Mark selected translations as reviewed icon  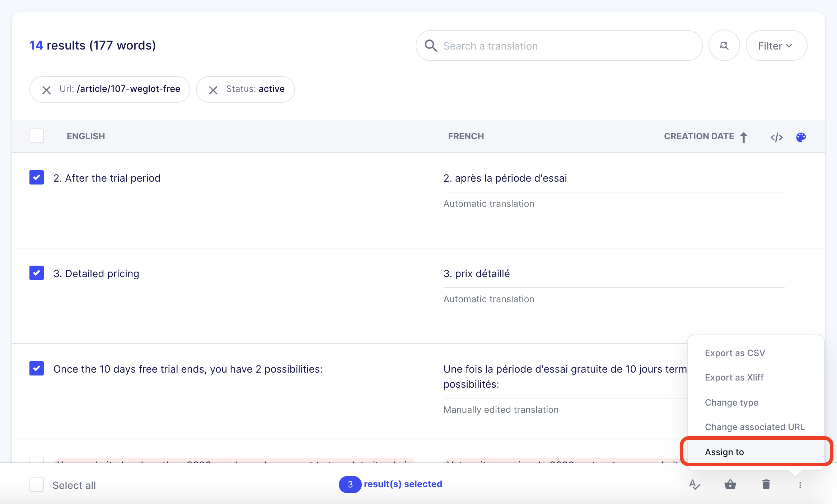[695, 485]
